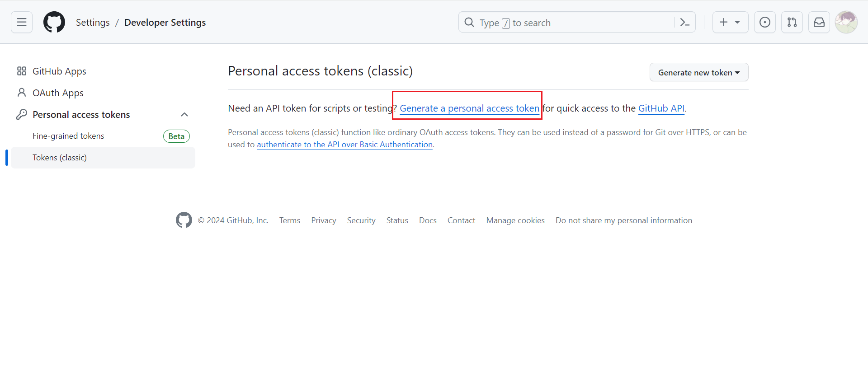Open Security footer link
The width and height of the screenshot is (868, 379).
361,220
